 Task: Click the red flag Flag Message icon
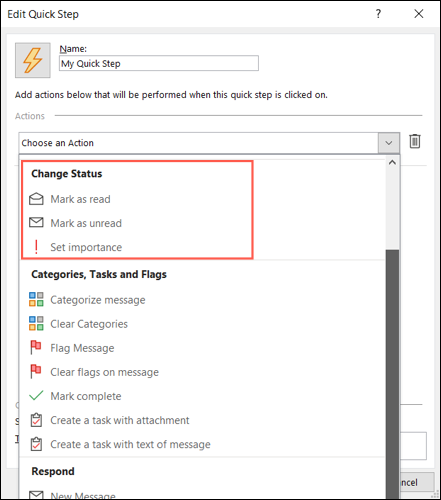pyautogui.click(x=36, y=347)
